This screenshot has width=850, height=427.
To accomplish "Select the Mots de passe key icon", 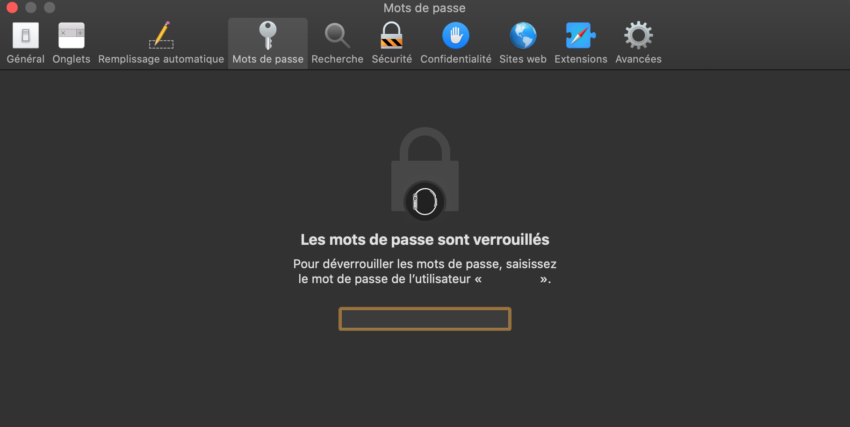I will tap(268, 36).
